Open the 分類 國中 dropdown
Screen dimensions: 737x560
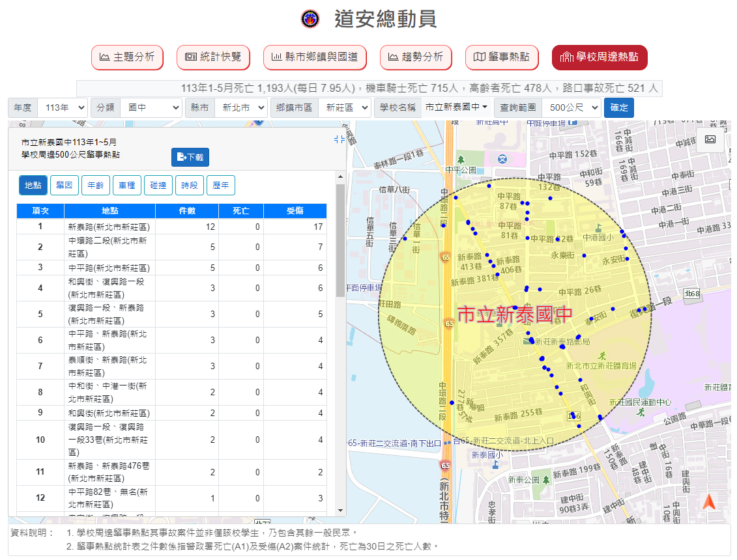pyautogui.click(x=151, y=107)
